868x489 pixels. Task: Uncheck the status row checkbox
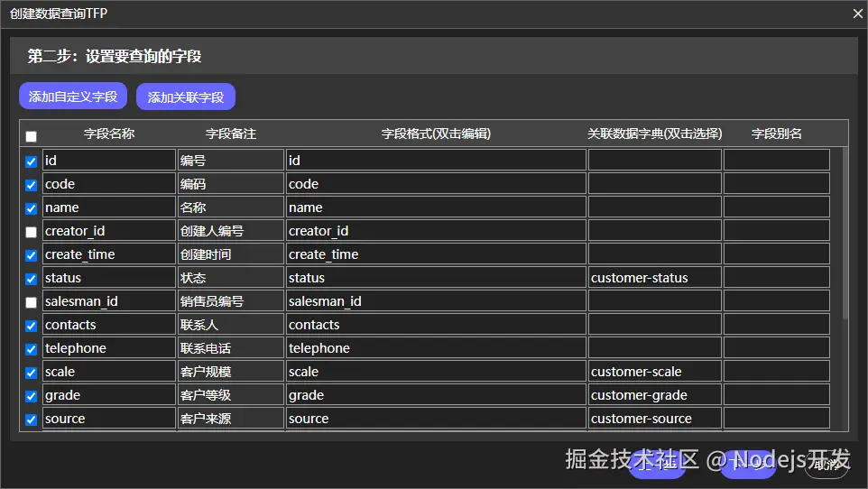click(31, 279)
